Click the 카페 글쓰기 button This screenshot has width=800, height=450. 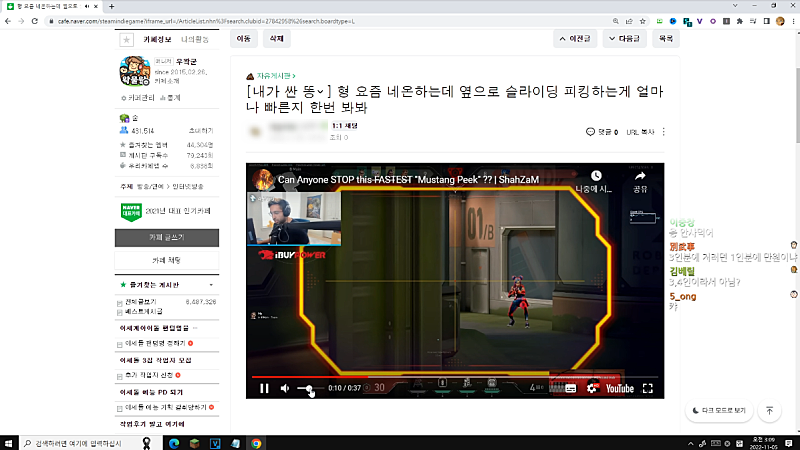tap(167, 238)
